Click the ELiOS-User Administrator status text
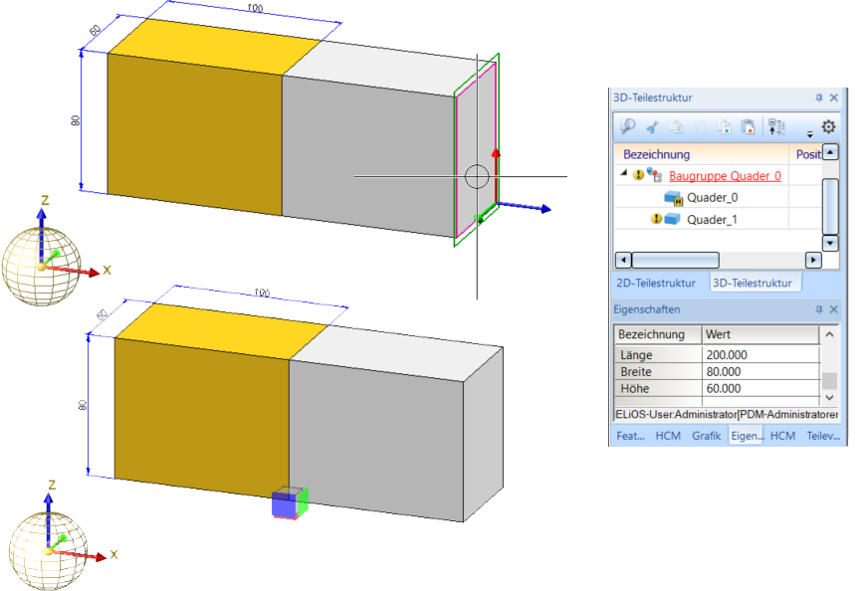 tap(727, 415)
